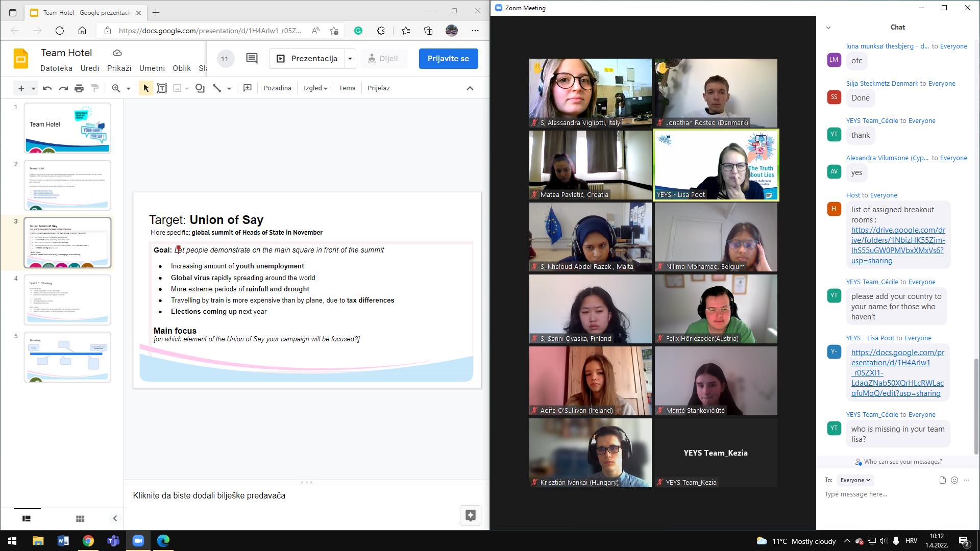This screenshot has width=980, height=551.
Task: Expand the Izgled layout dropdown
Action: pos(315,88)
